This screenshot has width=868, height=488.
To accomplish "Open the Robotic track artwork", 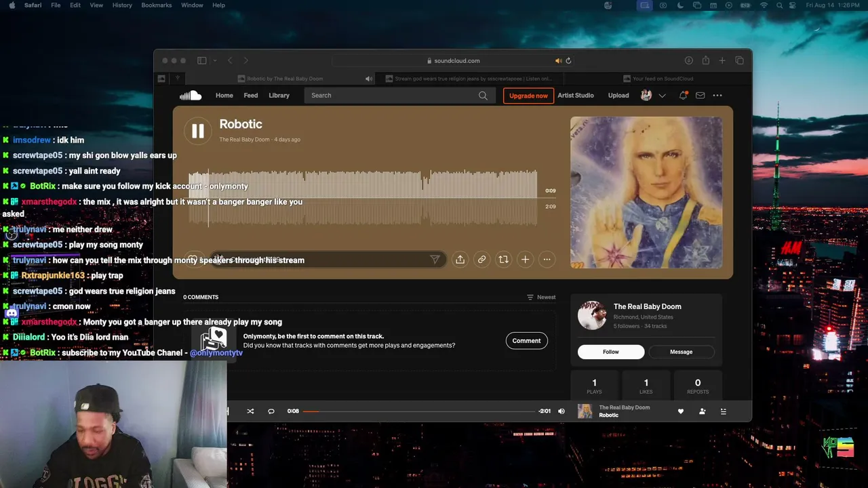I will click(646, 192).
